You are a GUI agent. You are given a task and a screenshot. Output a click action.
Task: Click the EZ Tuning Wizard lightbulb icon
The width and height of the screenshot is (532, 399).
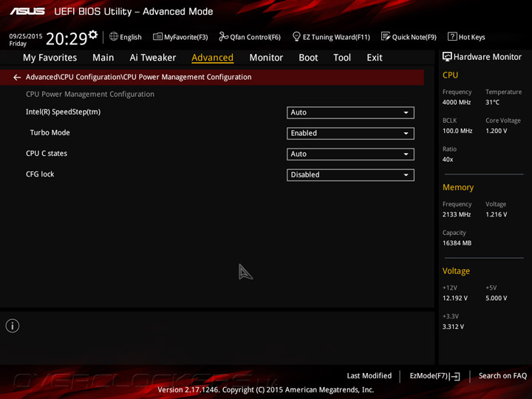coord(296,36)
